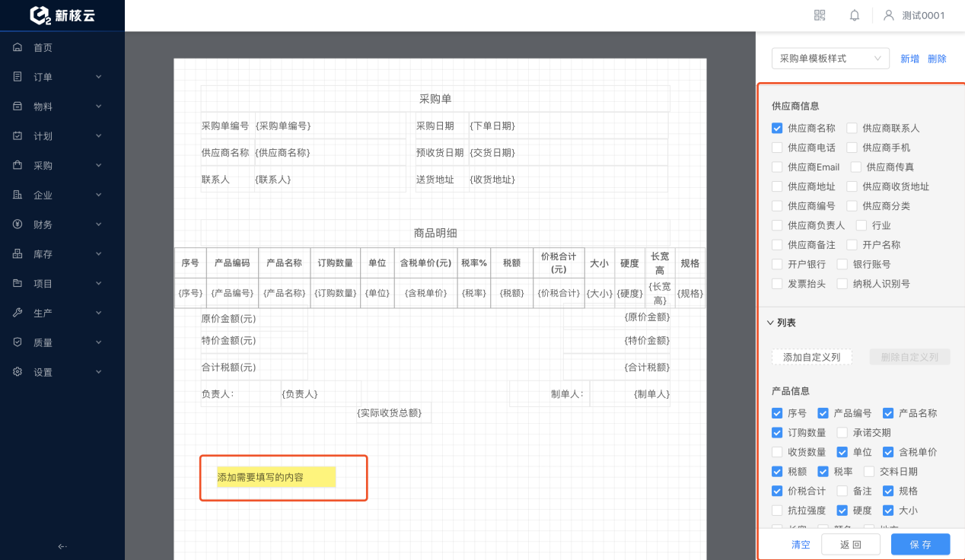Viewport: 965px width, 560px height.
Task: Open 项目 menu item
Action: [62, 283]
